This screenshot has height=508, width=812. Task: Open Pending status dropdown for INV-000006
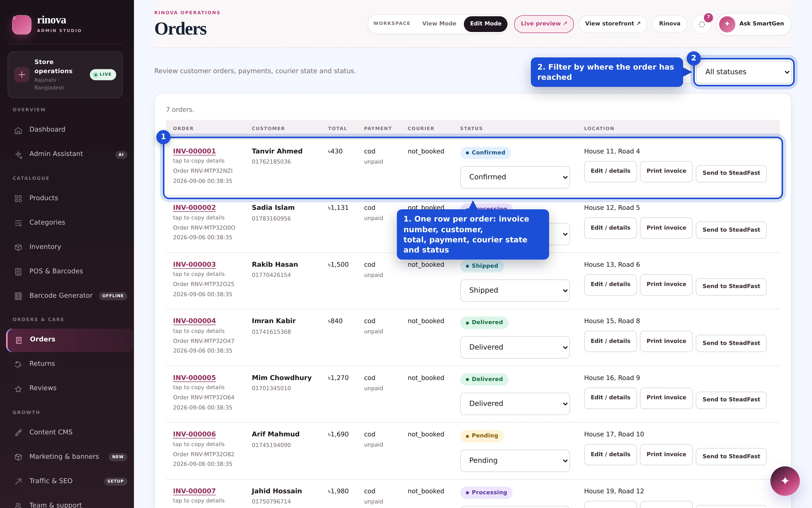[515, 460]
